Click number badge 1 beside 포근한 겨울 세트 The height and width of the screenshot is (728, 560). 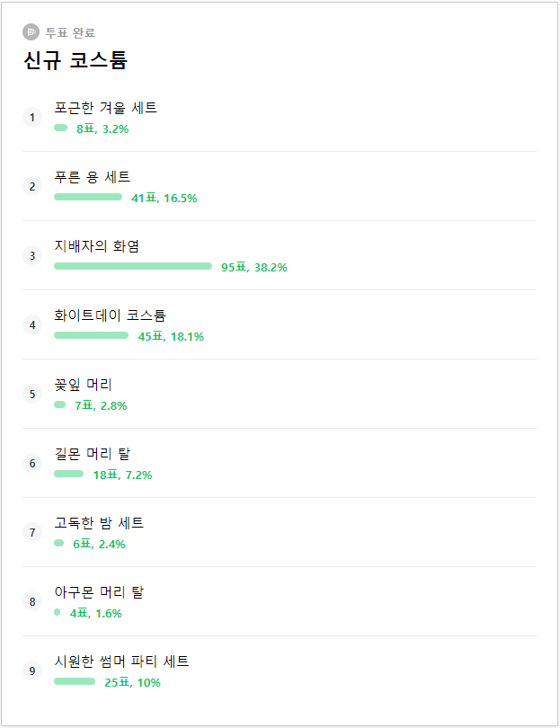[32, 117]
